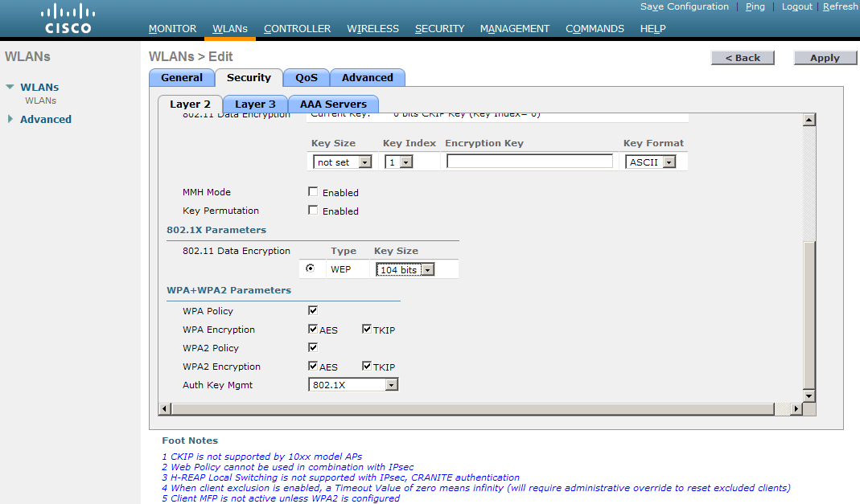Open the Auth Key Mgmt dropdown
The width and height of the screenshot is (860, 504).
[353, 385]
